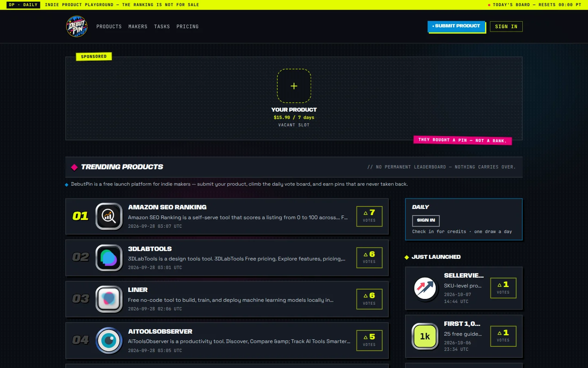Click the plus icon in vacant sponsor slot
This screenshot has width=588, height=368.
(x=294, y=86)
